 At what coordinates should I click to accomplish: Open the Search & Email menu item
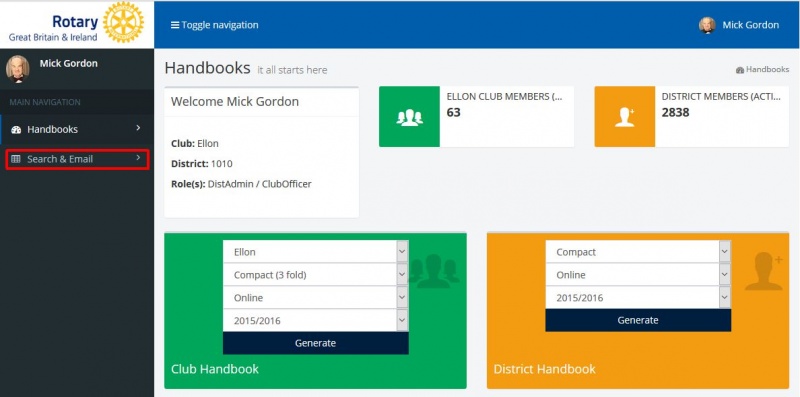pyautogui.click(x=77, y=159)
